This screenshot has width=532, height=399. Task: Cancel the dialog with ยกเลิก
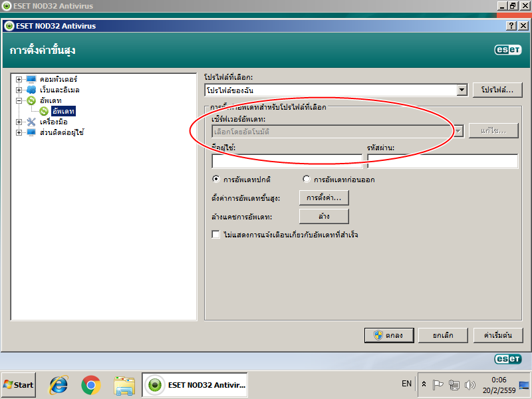[443, 335]
